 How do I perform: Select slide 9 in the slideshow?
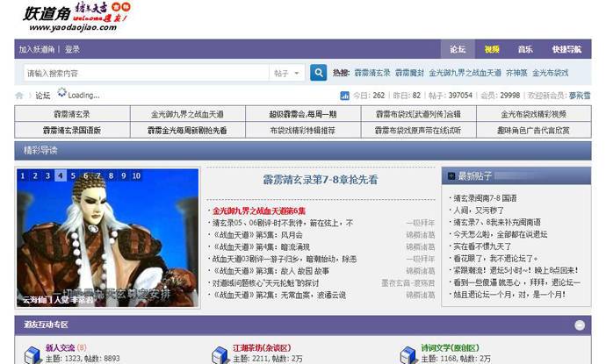tap(124, 175)
